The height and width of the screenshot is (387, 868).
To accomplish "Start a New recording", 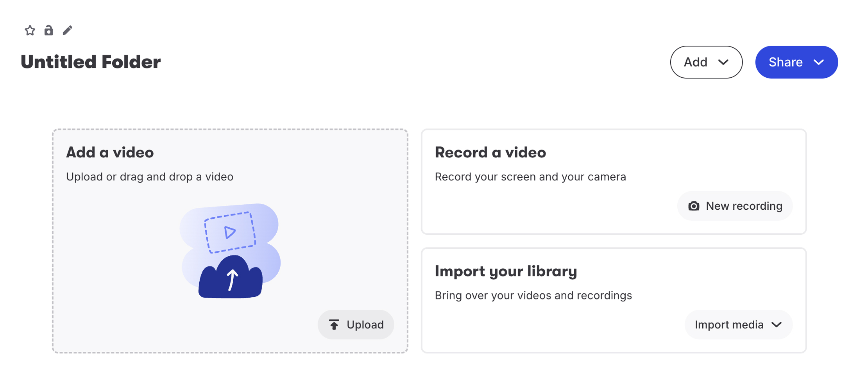I will pyautogui.click(x=735, y=206).
